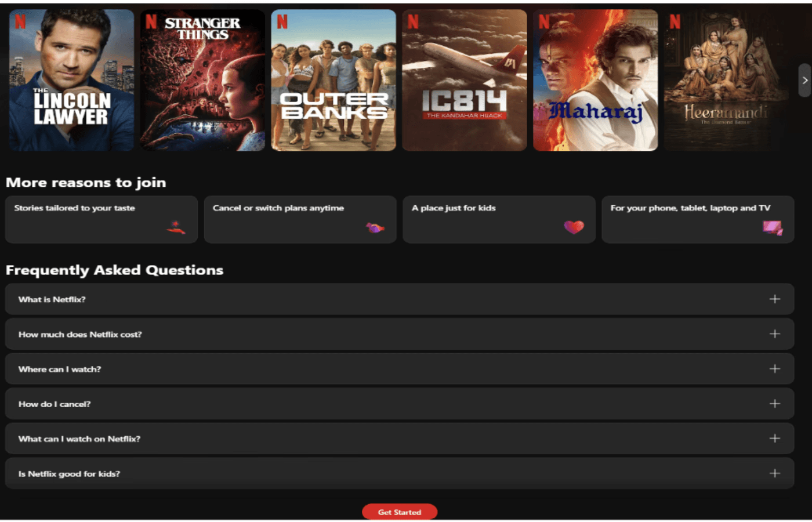
Task: Expand 'Is Netflix good for kids?' question
Action: (400, 473)
